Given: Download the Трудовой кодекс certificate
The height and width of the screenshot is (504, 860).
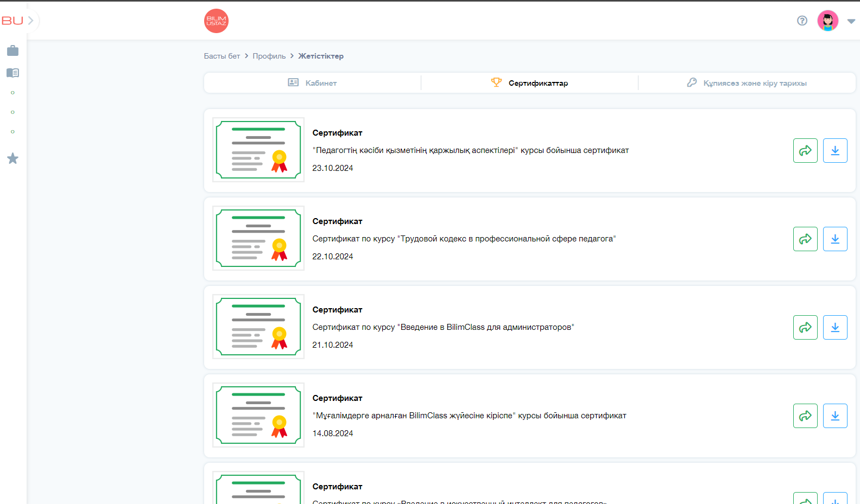Looking at the screenshot, I should click(x=835, y=239).
